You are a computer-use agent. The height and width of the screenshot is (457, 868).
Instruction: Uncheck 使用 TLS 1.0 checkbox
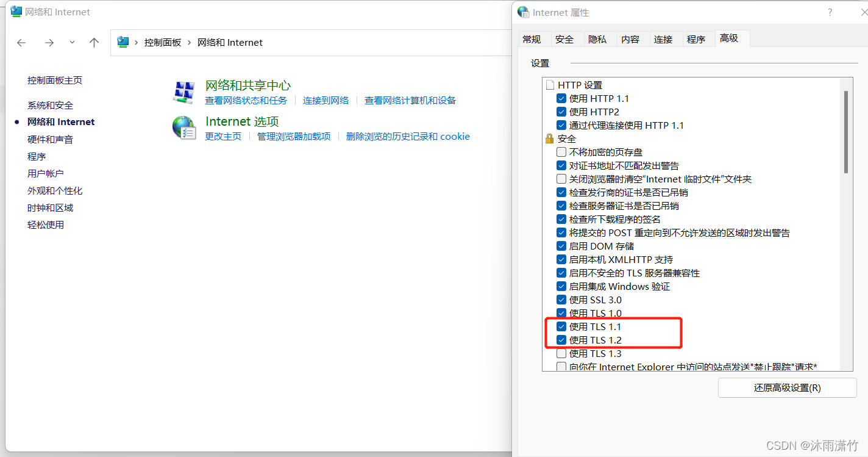[561, 313]
